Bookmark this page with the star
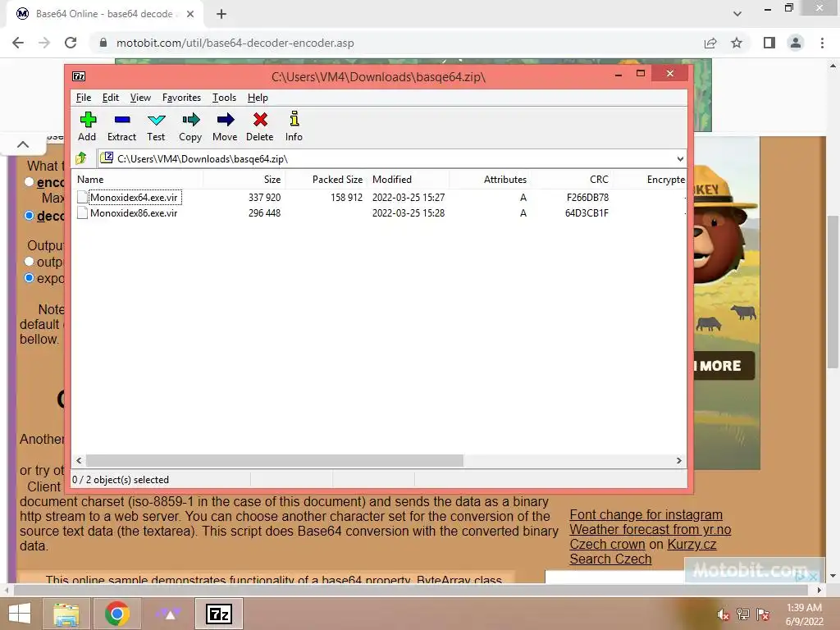Viewport: 840px width, 630px height. pos(737,43)
